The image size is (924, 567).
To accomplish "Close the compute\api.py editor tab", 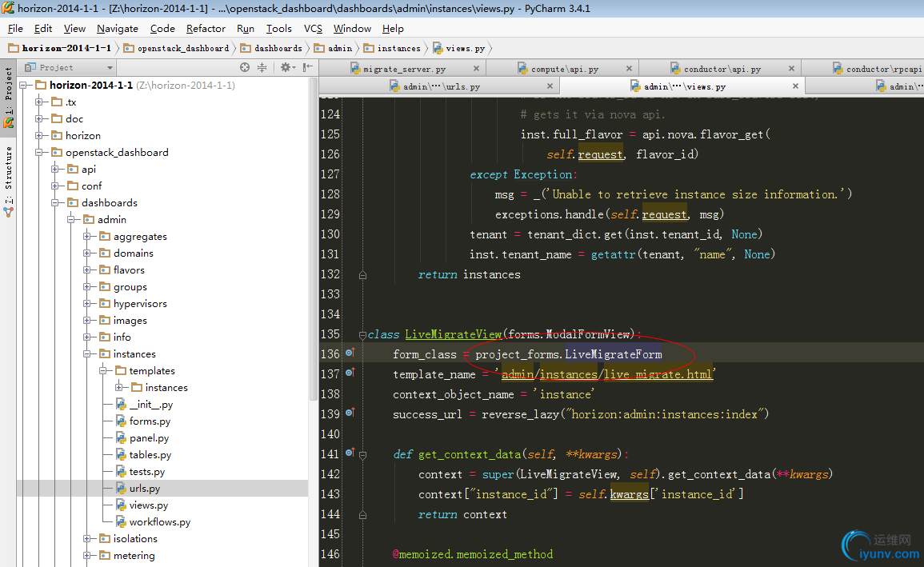I will (629, 70).
